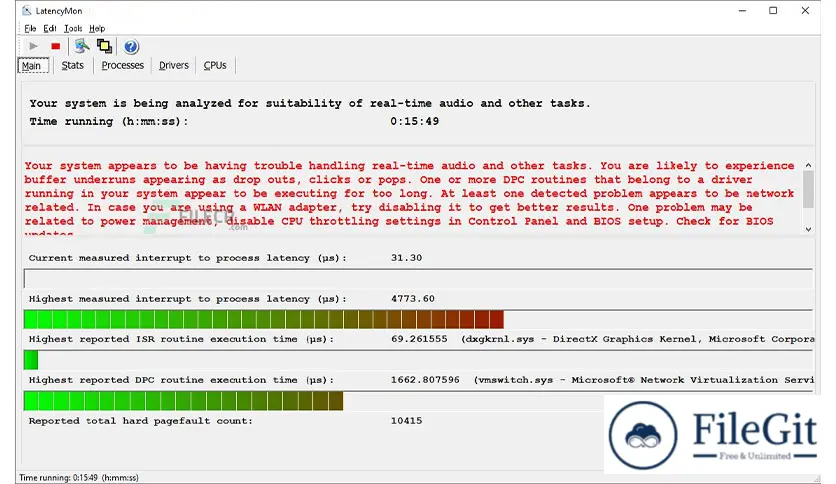Open the Edit menu
Screen dimensions: 836x484
pos(50,28)
